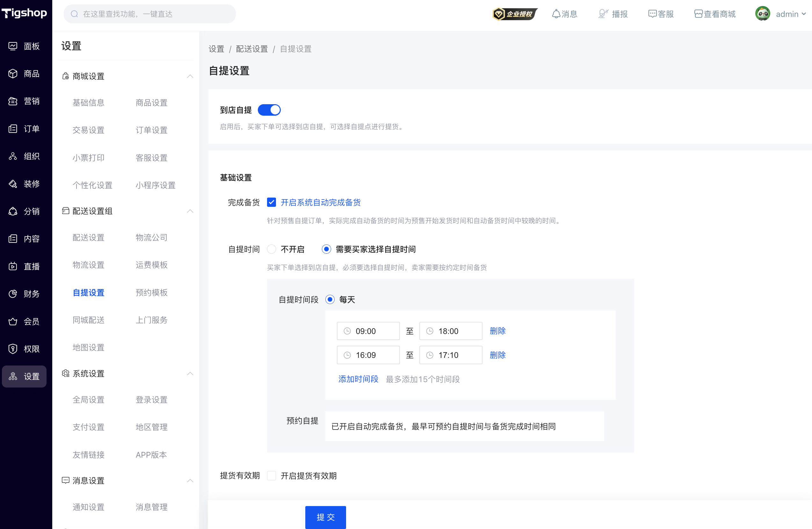
Task: Open the 商品 products sidebar icon
Action: (13, 74)
